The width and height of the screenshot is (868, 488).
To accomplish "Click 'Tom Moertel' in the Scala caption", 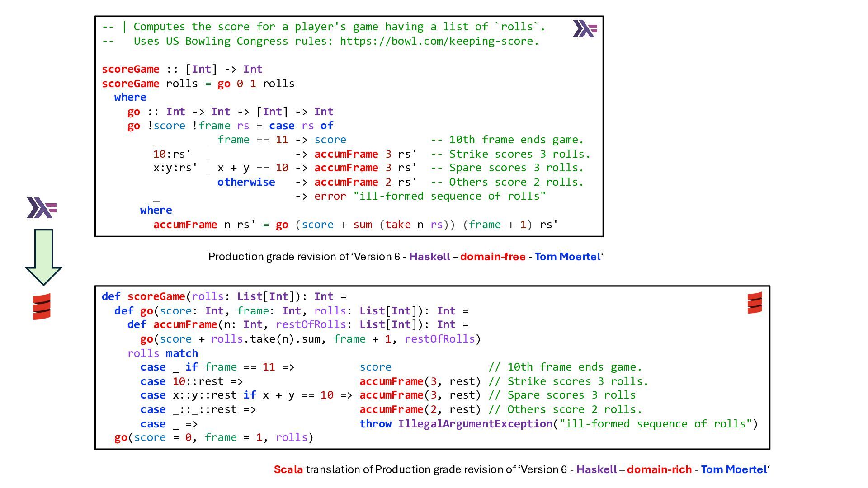I will coord(734,469).
